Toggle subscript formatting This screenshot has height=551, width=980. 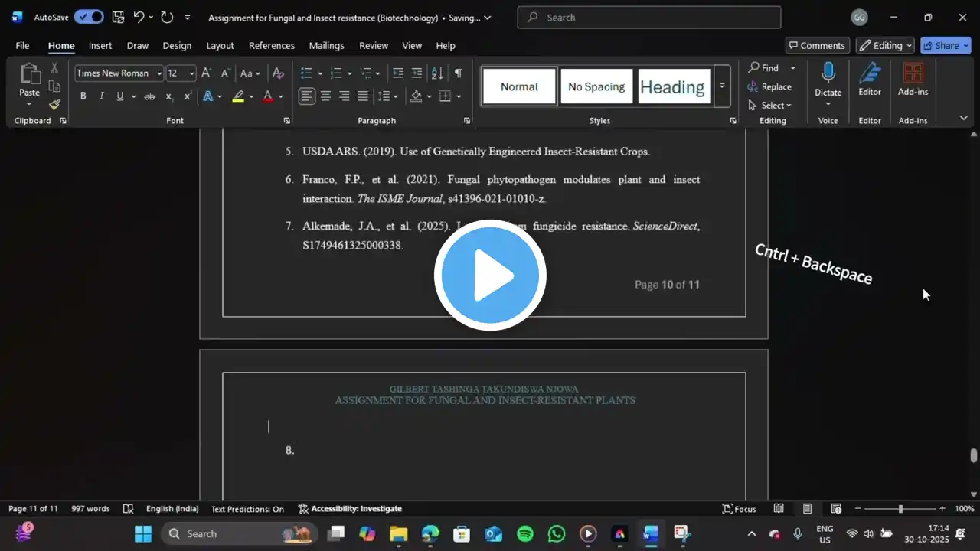pyautogui.click(x=169, y=96)
